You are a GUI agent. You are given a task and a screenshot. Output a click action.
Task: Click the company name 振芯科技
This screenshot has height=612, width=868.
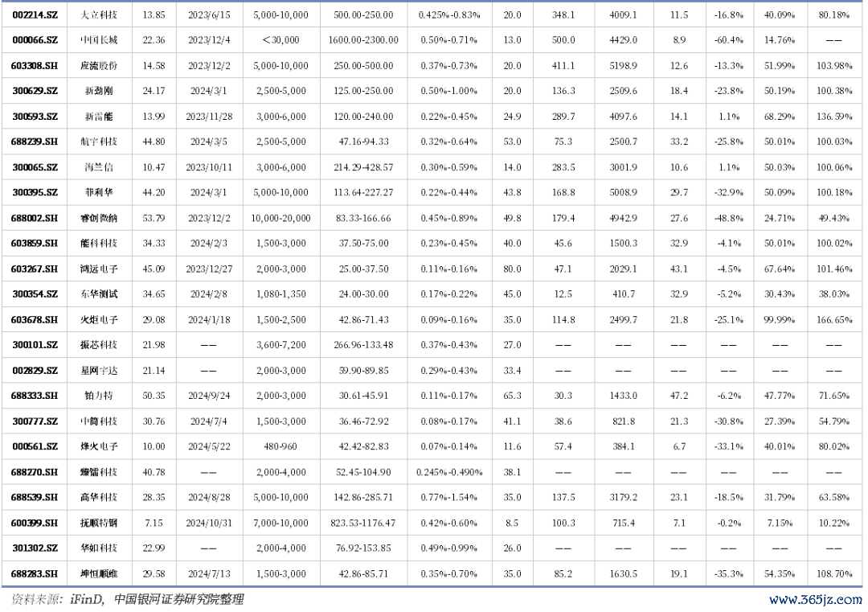point(99,345)
